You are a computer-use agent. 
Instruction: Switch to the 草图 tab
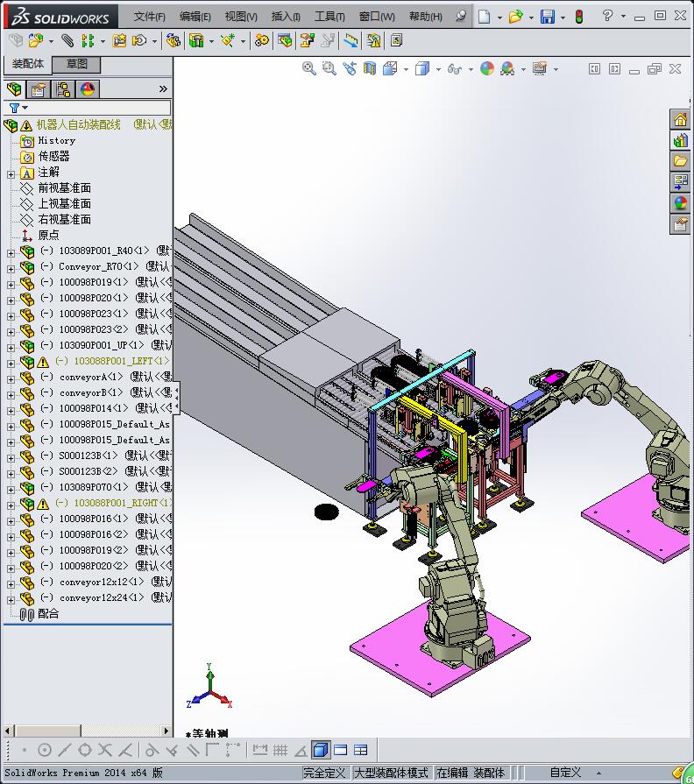[76, 63]
